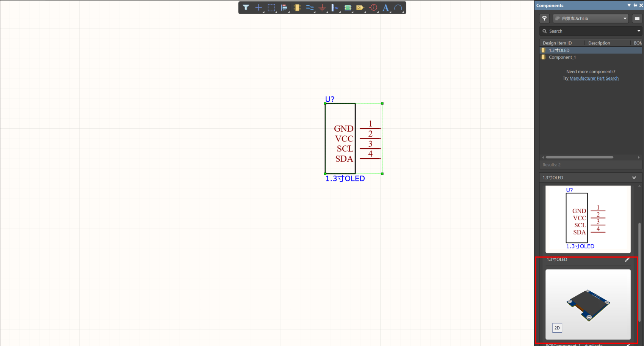Select the Place Text String tool
Screen dimensions: 644x346
pyautogui.click(x=385, y=8)
